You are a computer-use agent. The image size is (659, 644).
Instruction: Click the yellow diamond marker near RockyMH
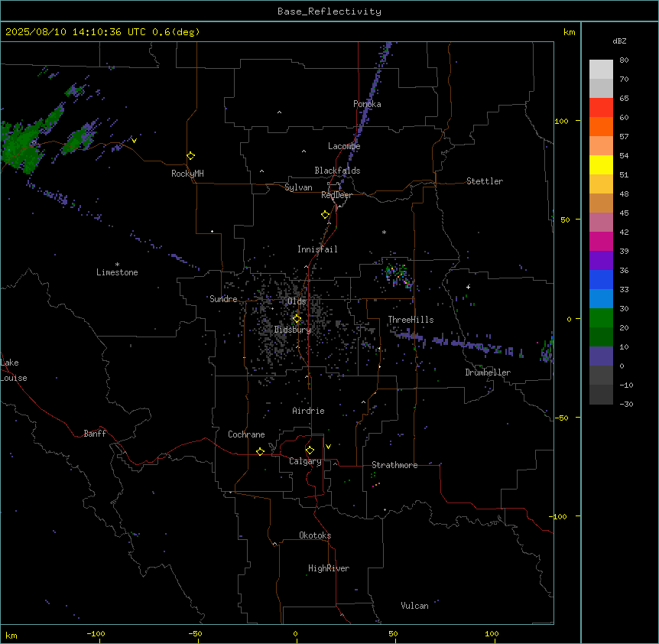pyautogui.click(x=190, y=156)
